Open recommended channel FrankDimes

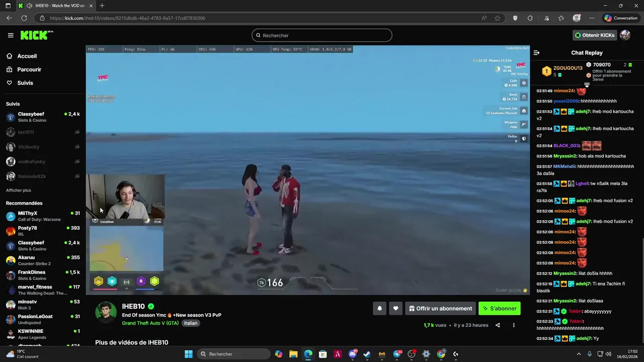click(x=43, y=275)
